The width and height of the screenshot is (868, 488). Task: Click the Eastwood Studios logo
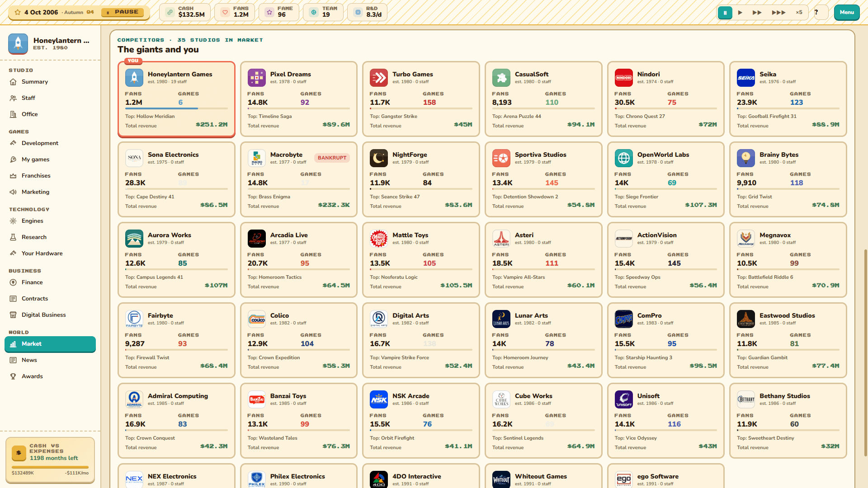[746, 319]
